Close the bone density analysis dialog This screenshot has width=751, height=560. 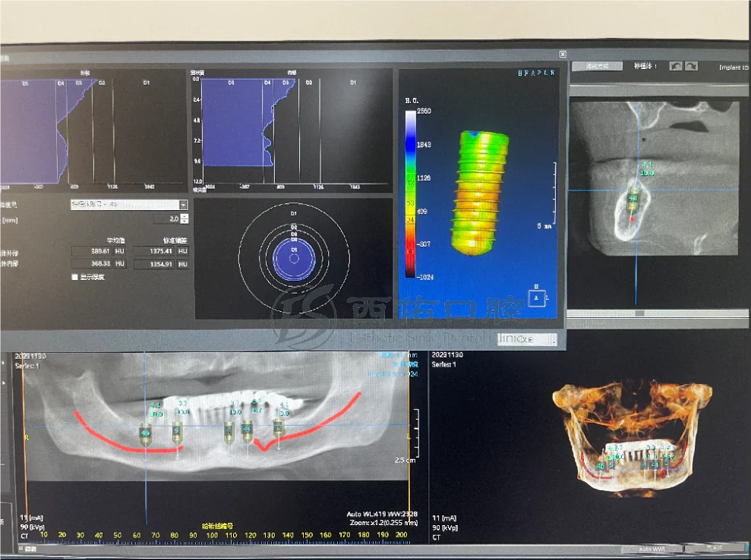[x=562, y=55]
